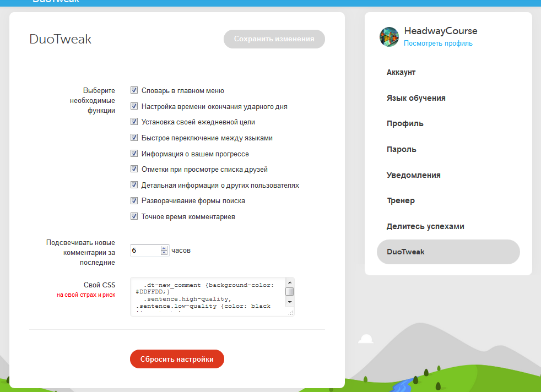The width and height of the screenshot is (541, 392).
Task: Click Сохранить изменения button
Action: click(274, 39)
